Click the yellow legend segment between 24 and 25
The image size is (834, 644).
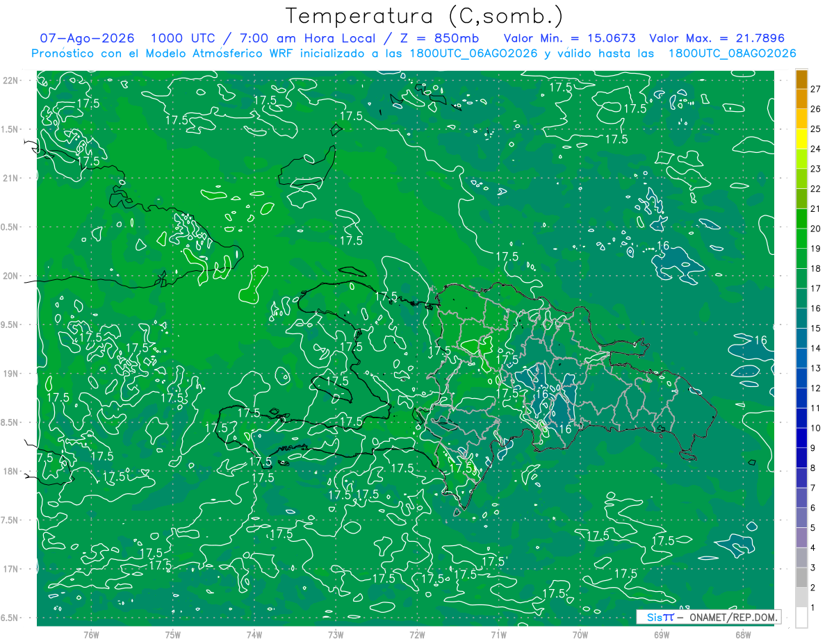point(801,139)
